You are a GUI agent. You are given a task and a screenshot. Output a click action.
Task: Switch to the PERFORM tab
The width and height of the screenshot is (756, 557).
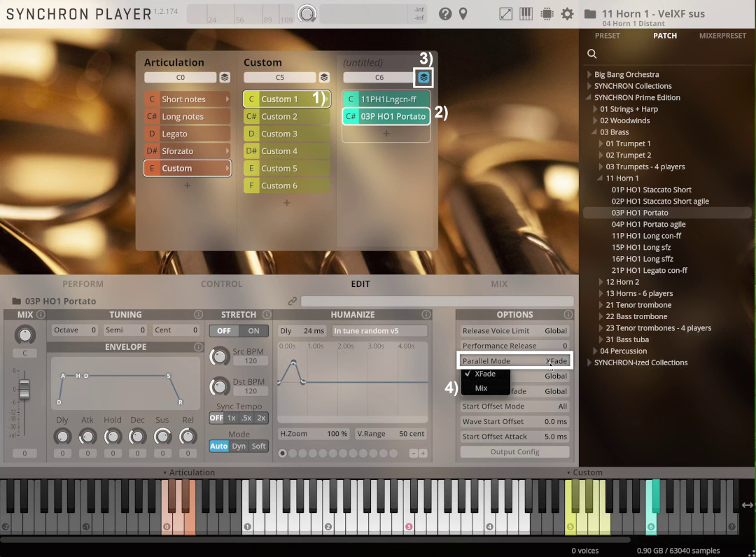(x=83, y=284)
